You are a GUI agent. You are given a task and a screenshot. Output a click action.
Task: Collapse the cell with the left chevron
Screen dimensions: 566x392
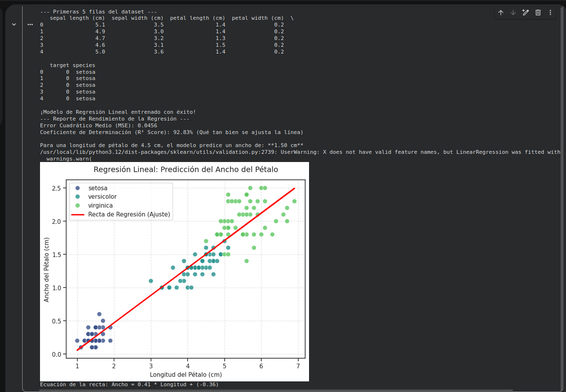pyautogui.click(x=13, y=25)
